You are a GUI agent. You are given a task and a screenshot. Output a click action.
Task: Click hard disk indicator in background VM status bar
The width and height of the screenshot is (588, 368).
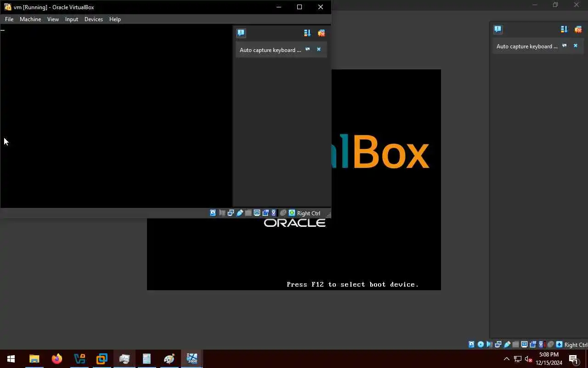tap(471, 345)
